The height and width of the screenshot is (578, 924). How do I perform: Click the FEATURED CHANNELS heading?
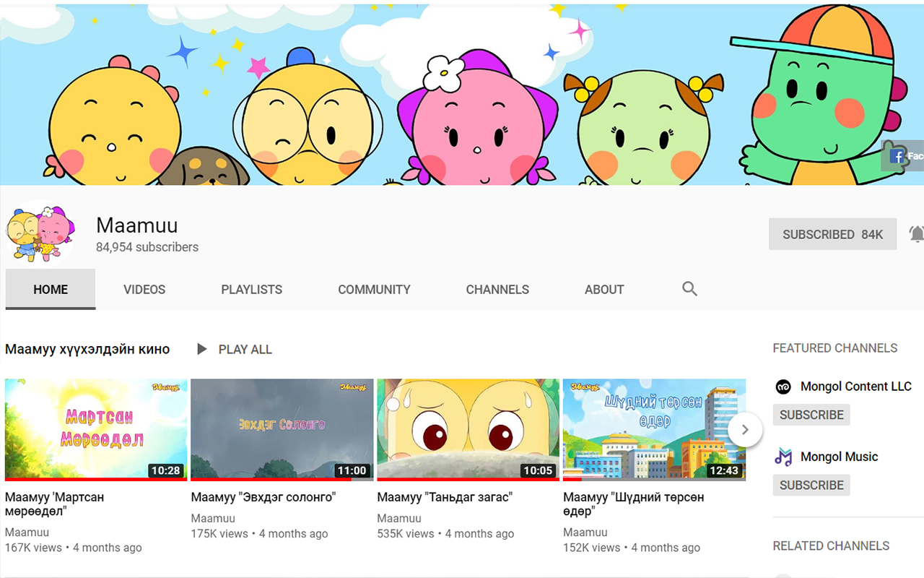tap(835, 348)
